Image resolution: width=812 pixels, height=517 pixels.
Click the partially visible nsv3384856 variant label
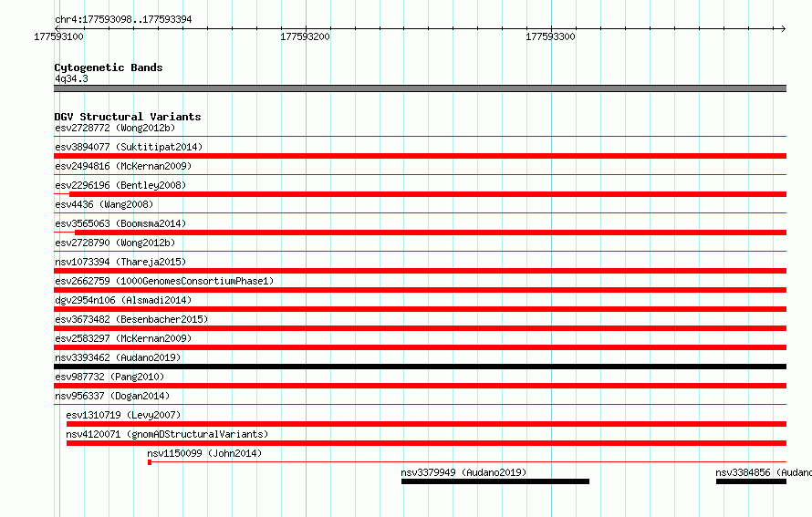pos(764,472)
